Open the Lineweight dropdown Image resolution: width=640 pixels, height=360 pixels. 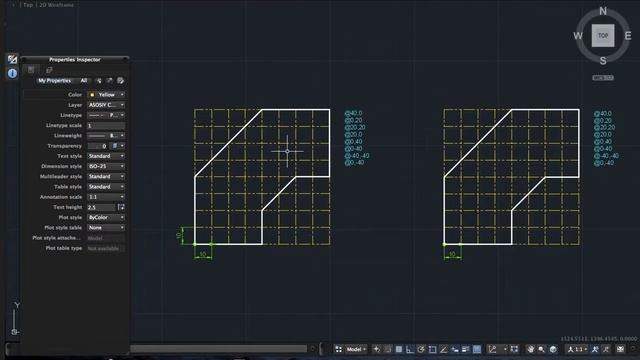coord(106,136)
